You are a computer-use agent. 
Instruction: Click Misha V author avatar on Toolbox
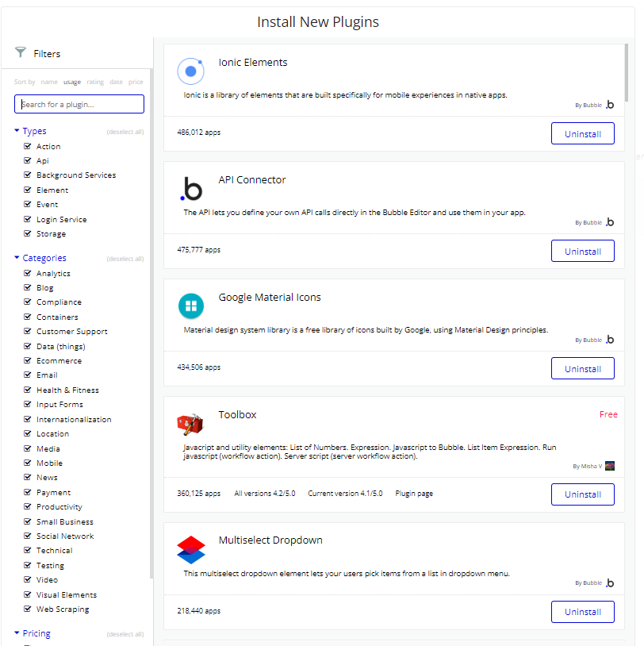[609, 467]
